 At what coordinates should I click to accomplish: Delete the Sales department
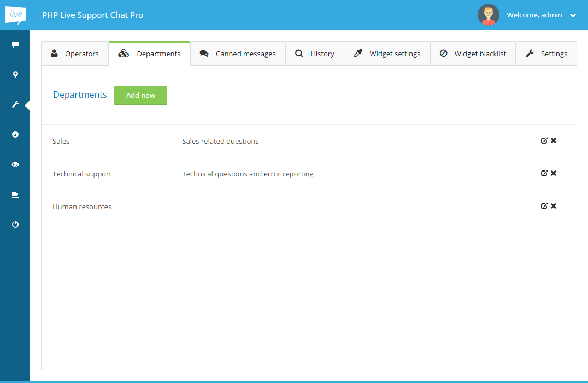[554, 141]
